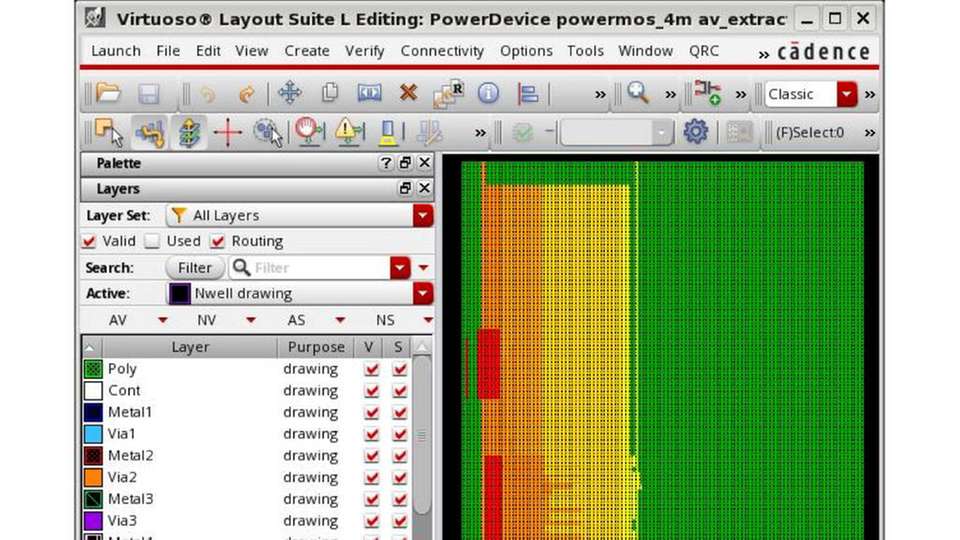Click the Save disk icon
The height and width of the screenshot is (540, 960).
click(x=148, y=94)
